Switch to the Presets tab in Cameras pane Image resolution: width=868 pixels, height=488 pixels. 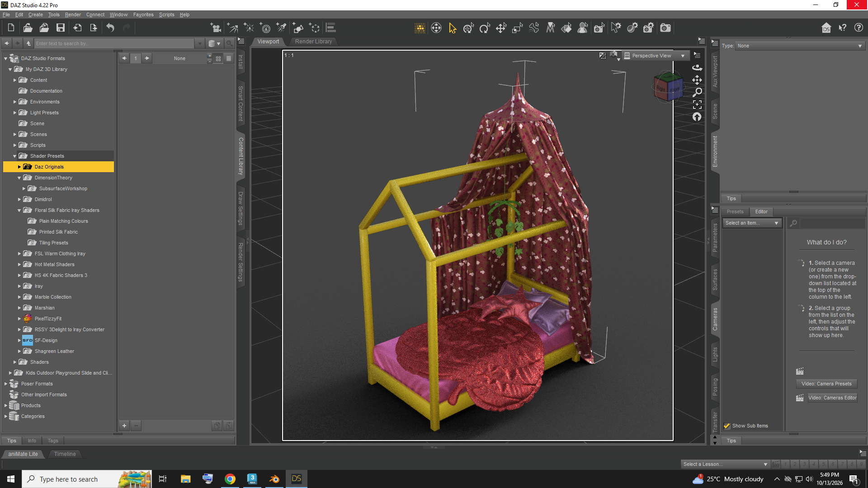[x=735, y=212]
